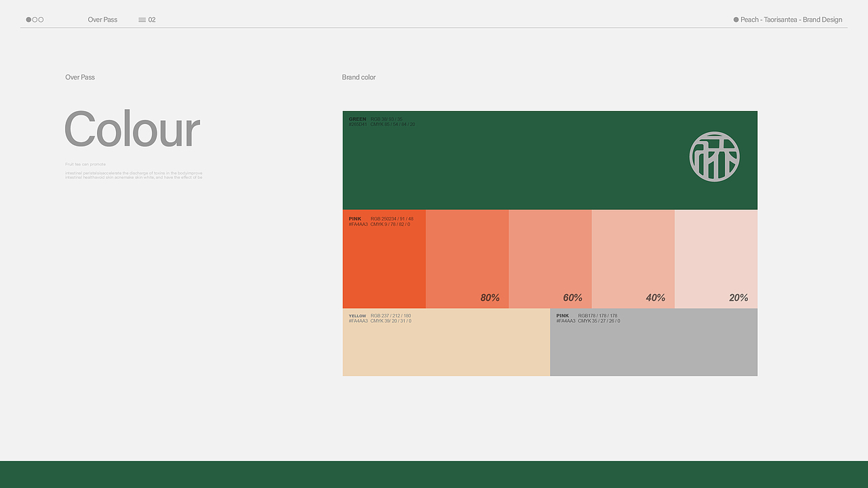
Task: Click the page number "02" in the header
Action: click(152, 20)
